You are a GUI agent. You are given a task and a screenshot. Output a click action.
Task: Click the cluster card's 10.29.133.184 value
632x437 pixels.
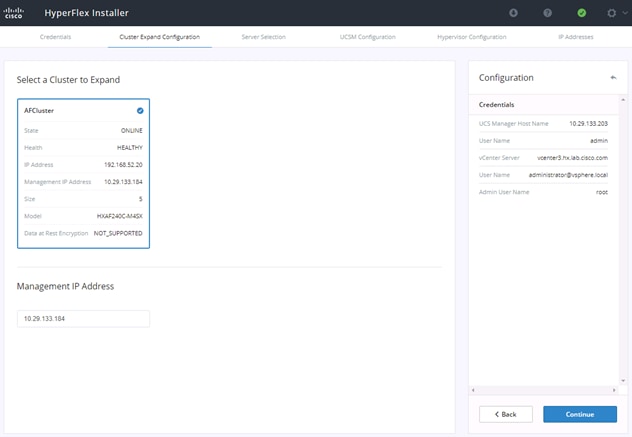click(123, 182)
